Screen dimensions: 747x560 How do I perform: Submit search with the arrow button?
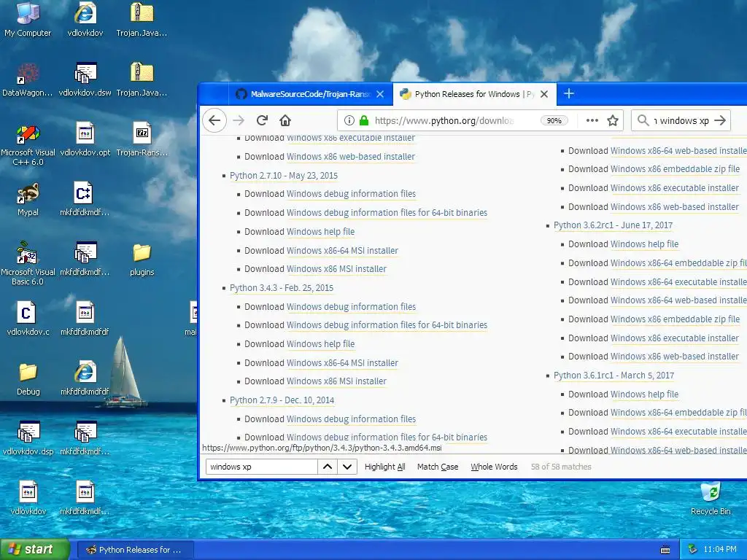point(720,120)
